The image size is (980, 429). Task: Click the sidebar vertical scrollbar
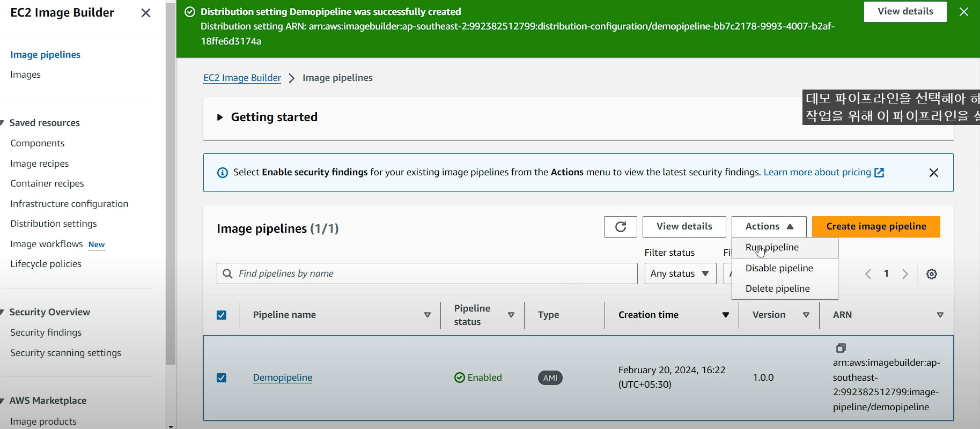coord(171,183)
